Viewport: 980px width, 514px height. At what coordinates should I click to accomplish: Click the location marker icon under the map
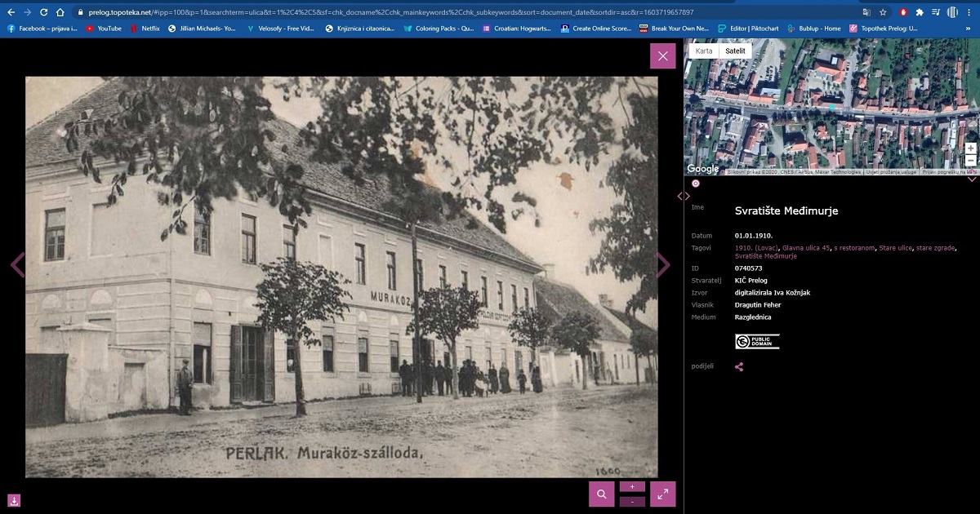696,184
